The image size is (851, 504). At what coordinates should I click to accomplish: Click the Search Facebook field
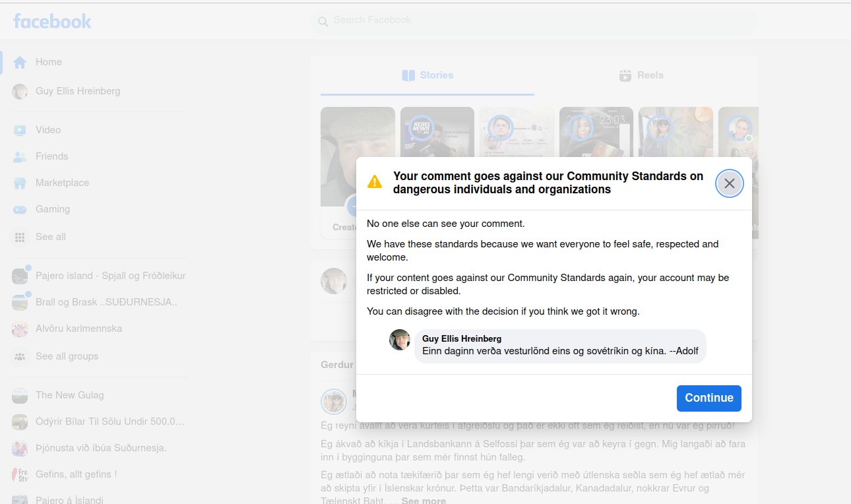534,21
